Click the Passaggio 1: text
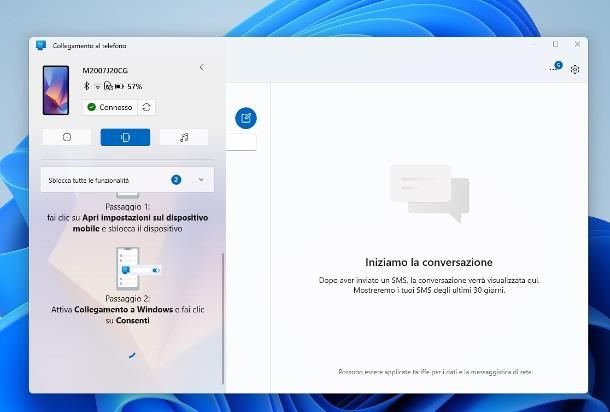The width and height of the screenshot is (610, 412). [x=128, y=207]
